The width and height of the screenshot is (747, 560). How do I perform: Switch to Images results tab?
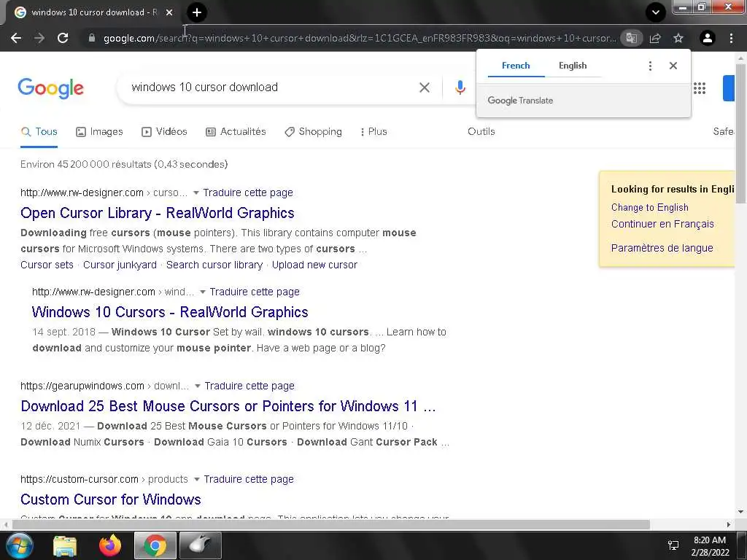pyautogui.click(x=99, y=131)
